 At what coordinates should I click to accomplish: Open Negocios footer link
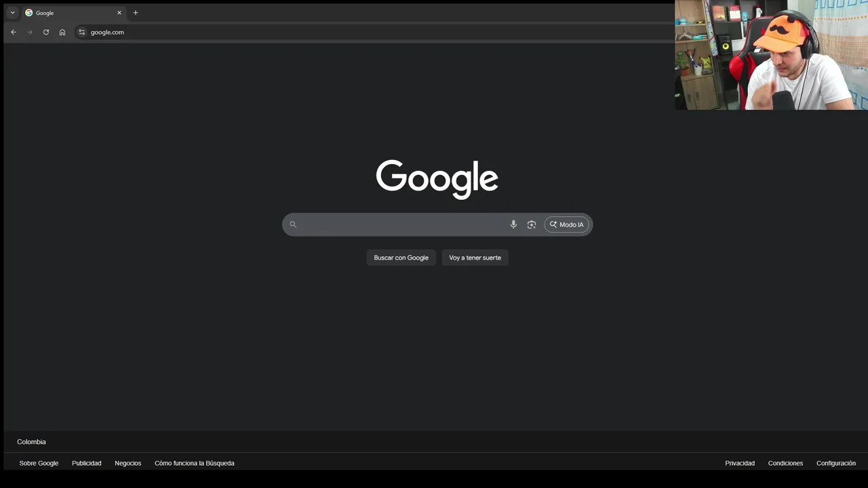pyautogui.click(x=128, y=463)
